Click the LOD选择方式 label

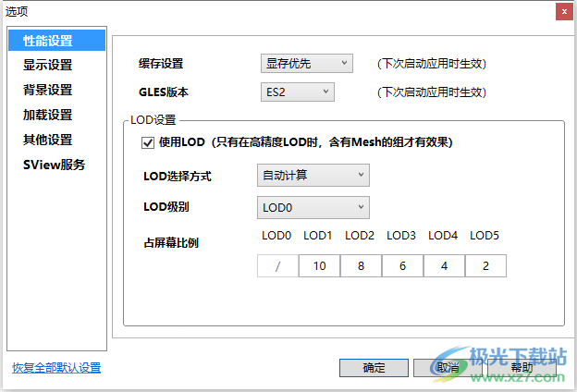point(178,176)
